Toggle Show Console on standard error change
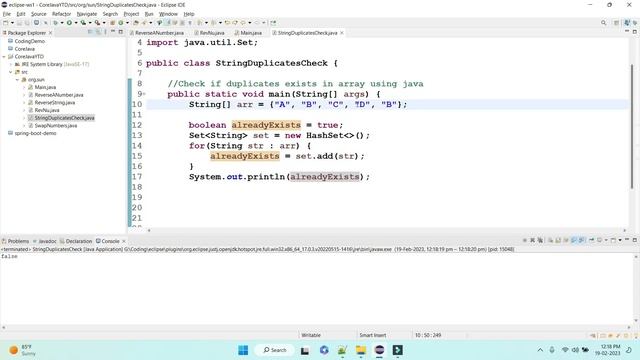640x360 pixels. point(582,240)
